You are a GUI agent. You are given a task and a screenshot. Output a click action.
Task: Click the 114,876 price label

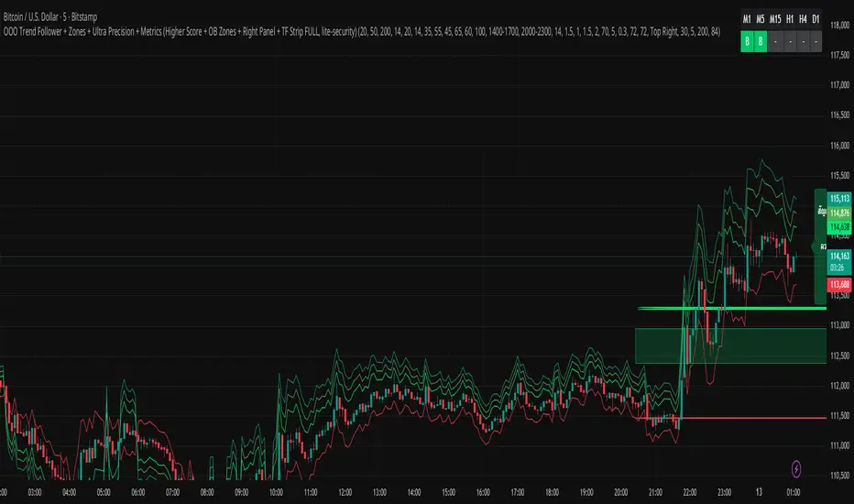pos(839,213)
